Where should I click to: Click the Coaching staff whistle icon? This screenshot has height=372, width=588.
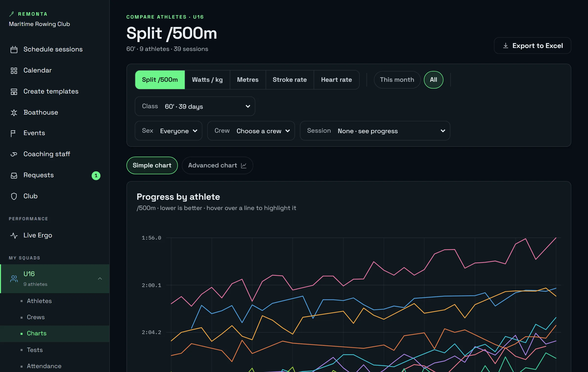tap(14, 154)
